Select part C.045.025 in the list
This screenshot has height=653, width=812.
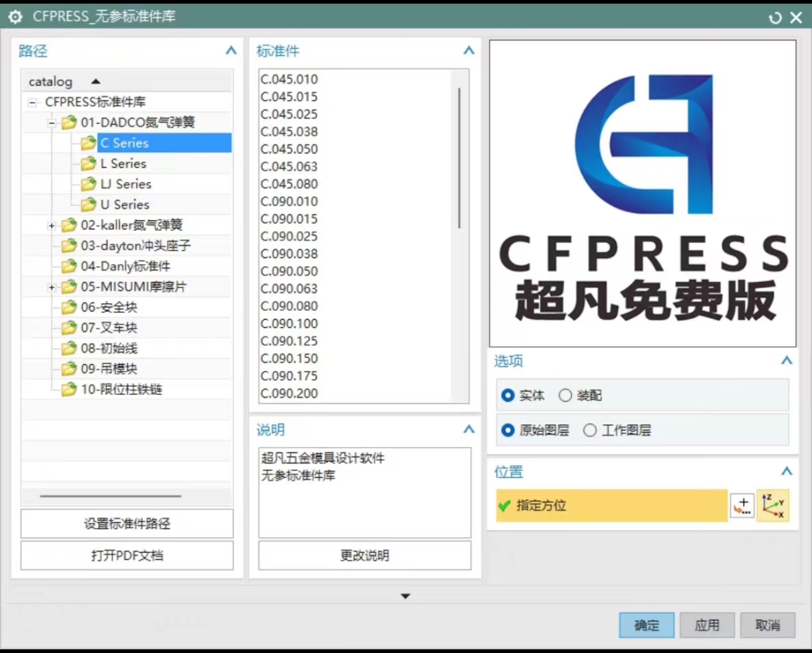289,114
